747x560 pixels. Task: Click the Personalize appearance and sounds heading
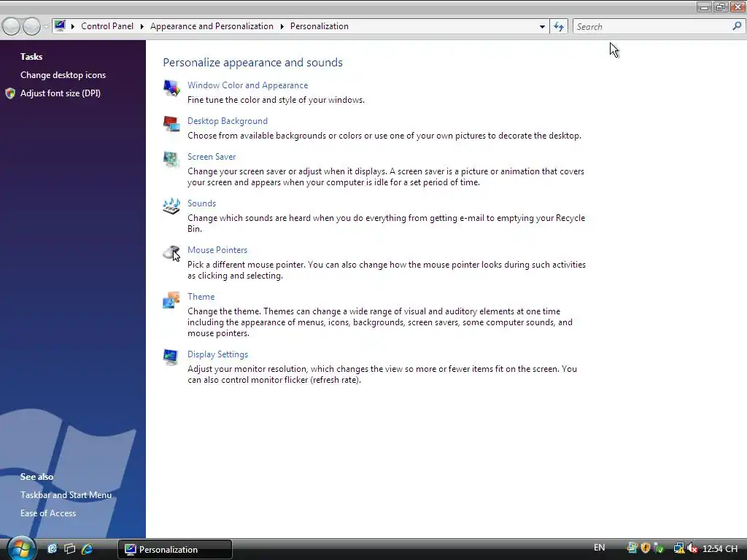pos(252,63)
